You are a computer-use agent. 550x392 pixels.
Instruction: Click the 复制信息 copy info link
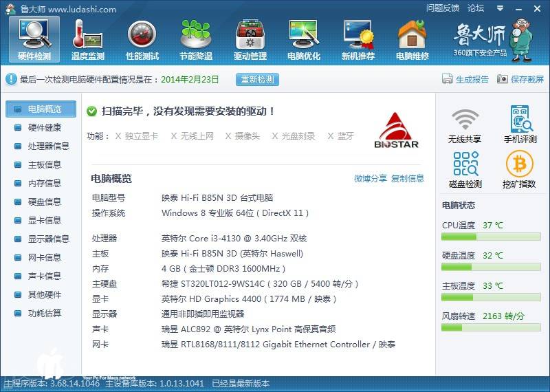click(x=408, y=179)
